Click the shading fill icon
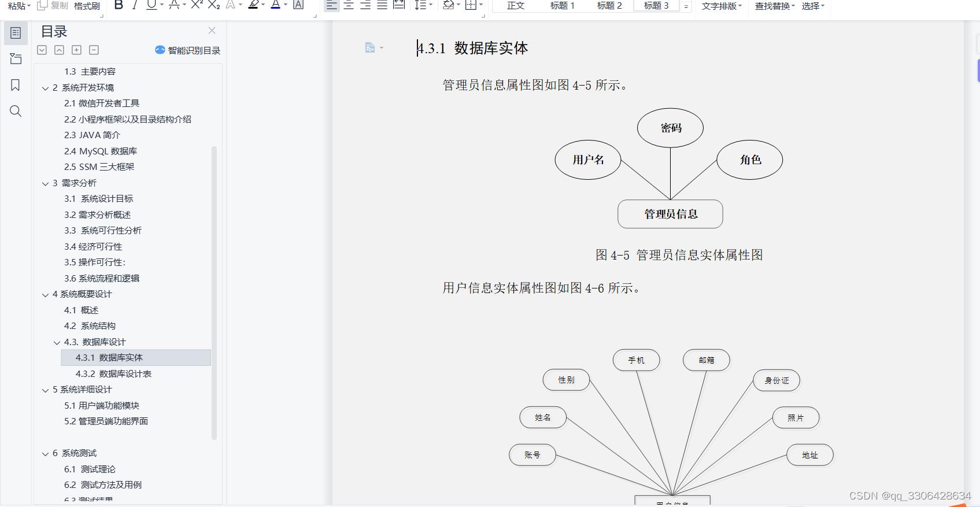 pyautogui.click(x=448, y=5)
